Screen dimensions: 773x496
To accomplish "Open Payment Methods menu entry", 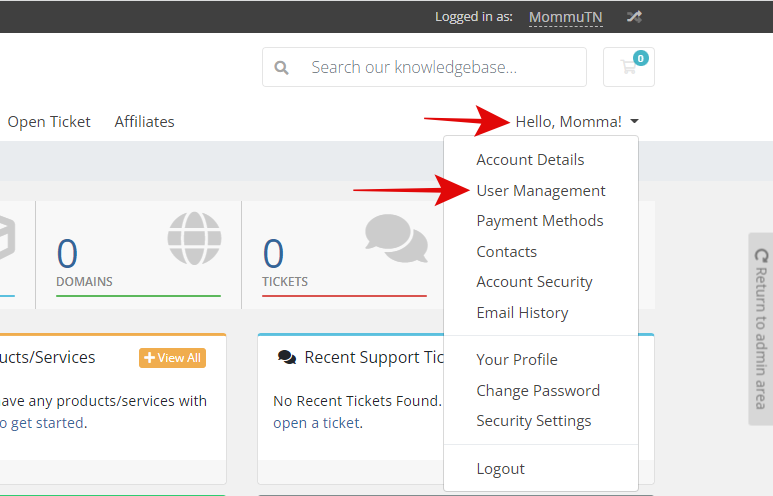I will click(540, 221).
